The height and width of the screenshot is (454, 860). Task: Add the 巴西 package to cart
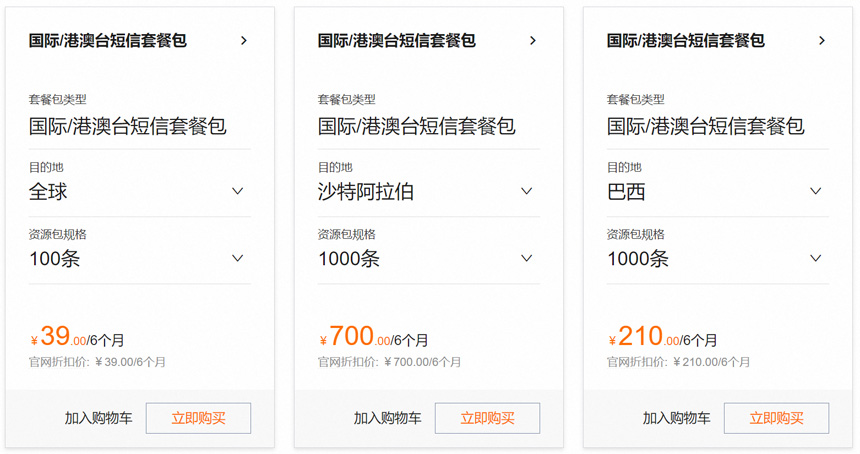pos(676,418)
